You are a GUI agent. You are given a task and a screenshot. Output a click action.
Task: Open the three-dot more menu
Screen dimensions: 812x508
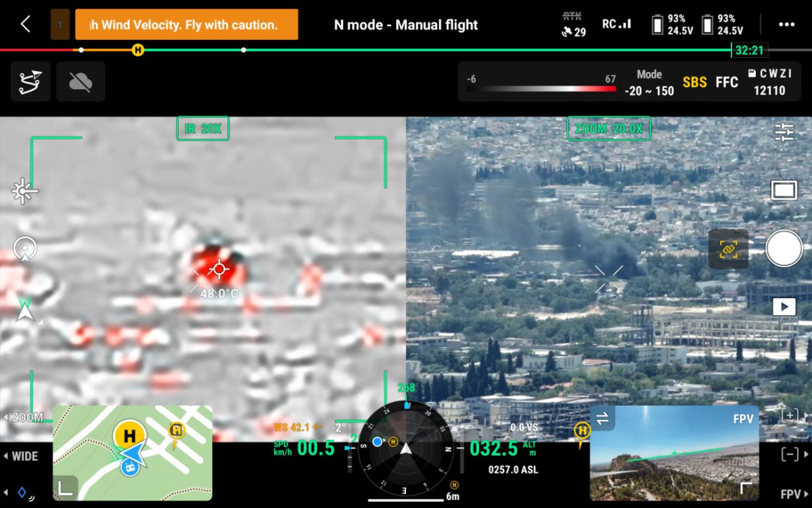click(x=786, y=24)
